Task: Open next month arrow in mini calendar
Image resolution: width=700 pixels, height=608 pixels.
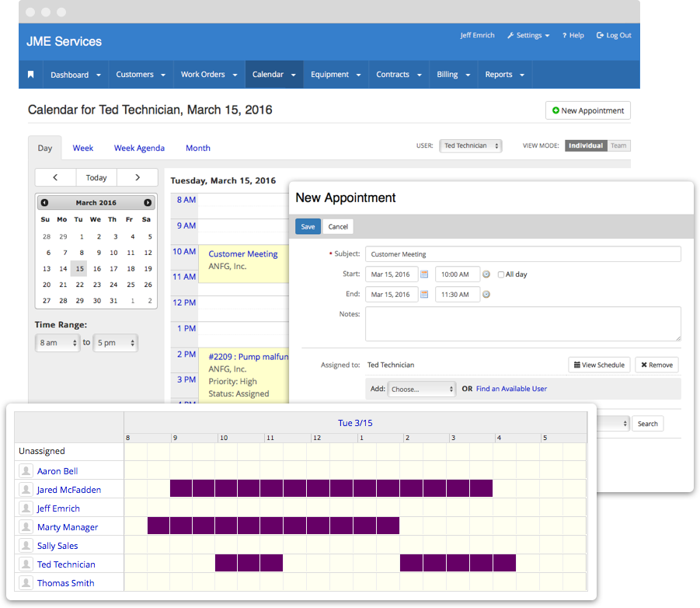Action: 148,203
